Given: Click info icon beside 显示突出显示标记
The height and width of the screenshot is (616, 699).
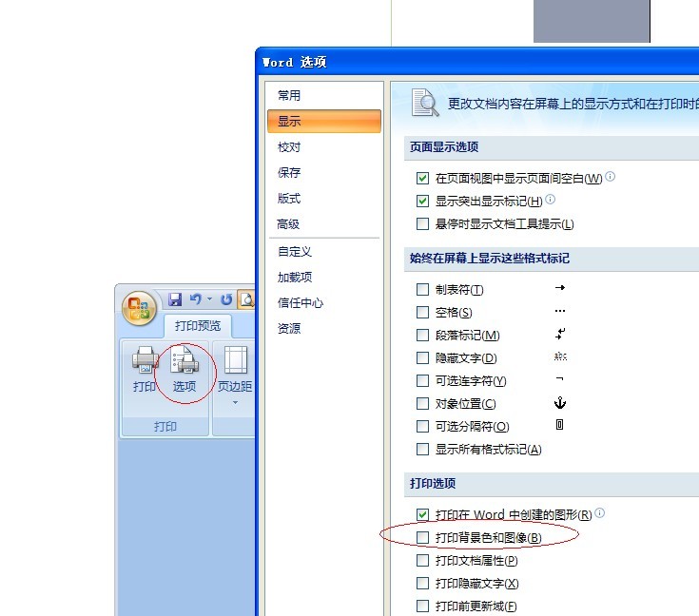Looking at the screenshot, I should coord(551,200).
